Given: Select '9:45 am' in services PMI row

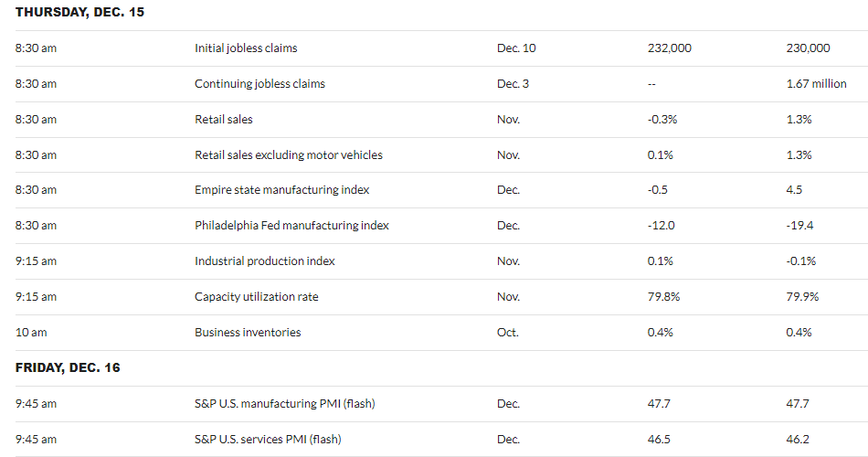Looking at the screenshot, I should click(x=36, y=440).
